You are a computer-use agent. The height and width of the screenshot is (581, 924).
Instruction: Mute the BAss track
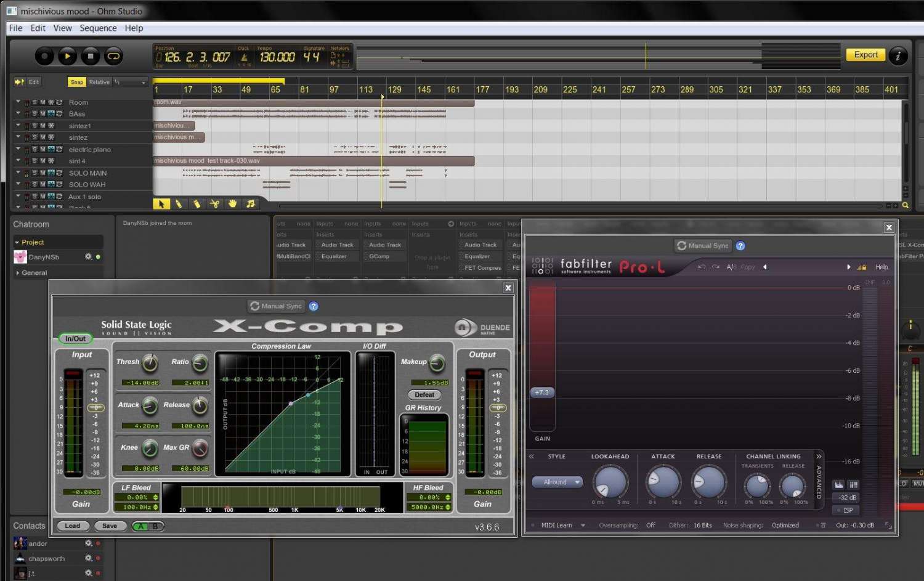point(43,114)
